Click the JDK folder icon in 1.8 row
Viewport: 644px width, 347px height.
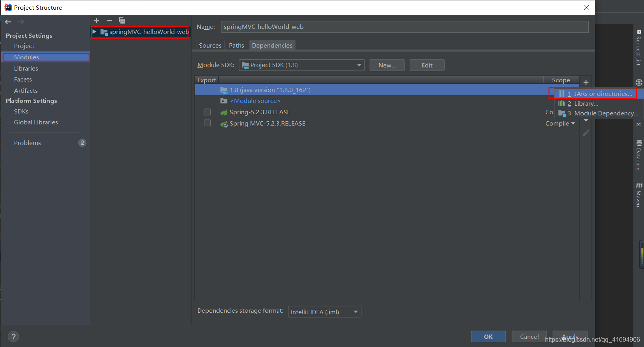tap(224, 90)
